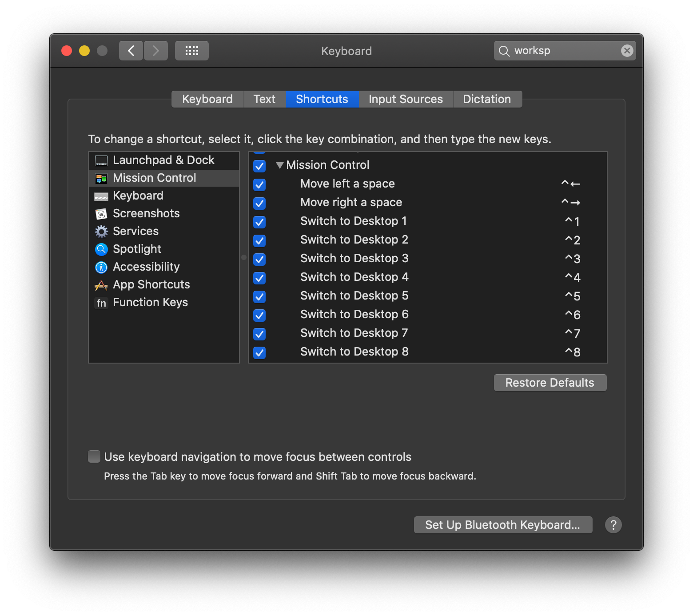Uncheck Switch to Desktop 8
Viewport: 693px width, 616px height.
[x=259, y=352]
